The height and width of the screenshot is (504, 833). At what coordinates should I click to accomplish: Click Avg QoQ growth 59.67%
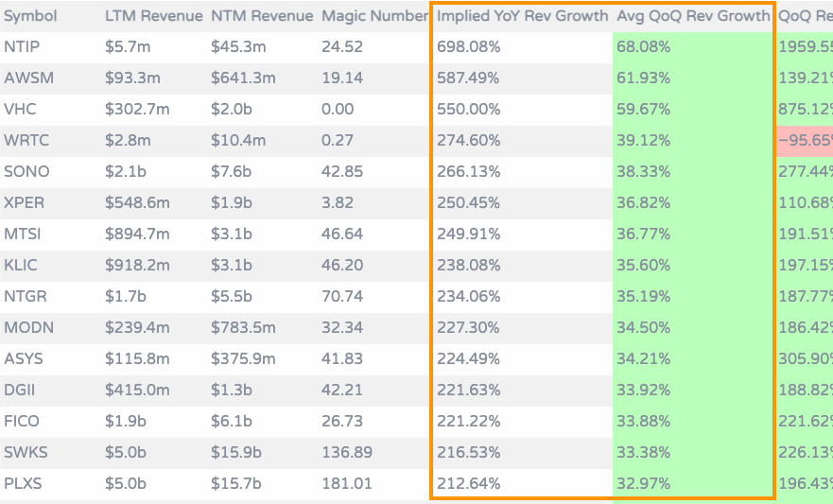point(643,110)
